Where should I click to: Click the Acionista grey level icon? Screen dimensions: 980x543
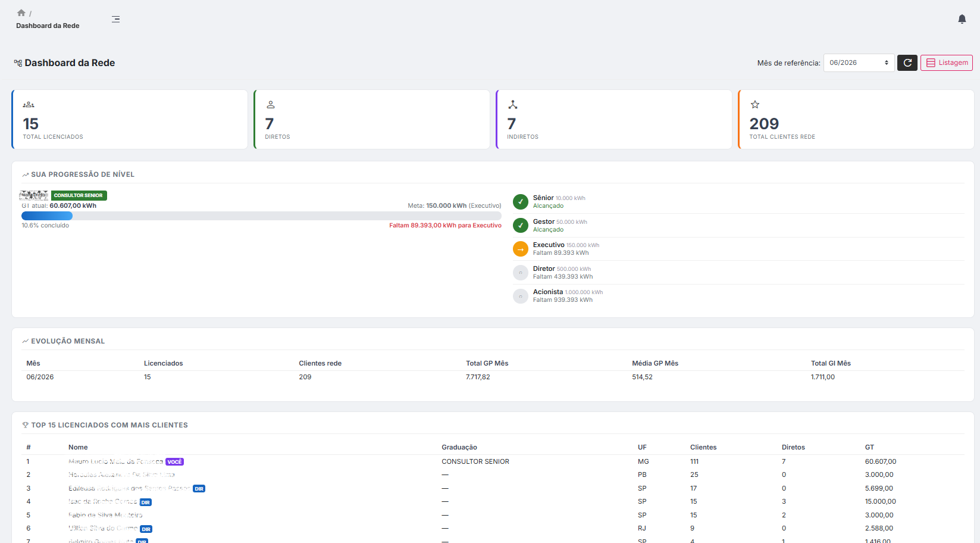[x=521, y=296]
